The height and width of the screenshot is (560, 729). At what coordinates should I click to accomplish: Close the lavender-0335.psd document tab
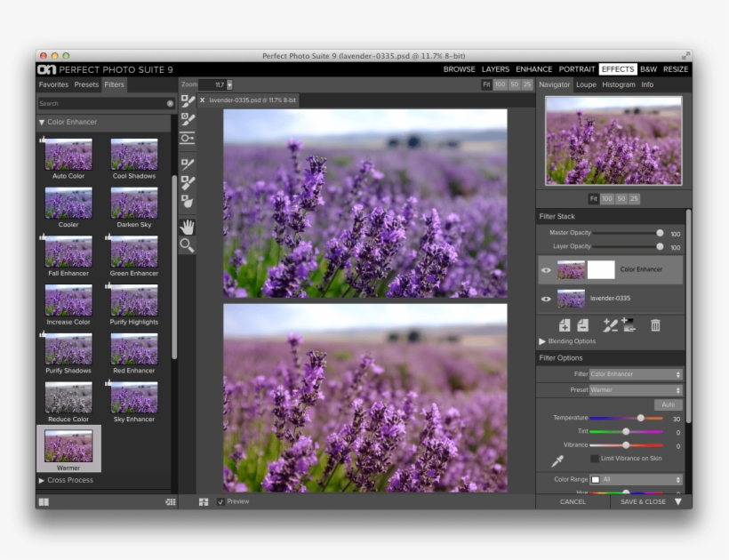[203, 101]
